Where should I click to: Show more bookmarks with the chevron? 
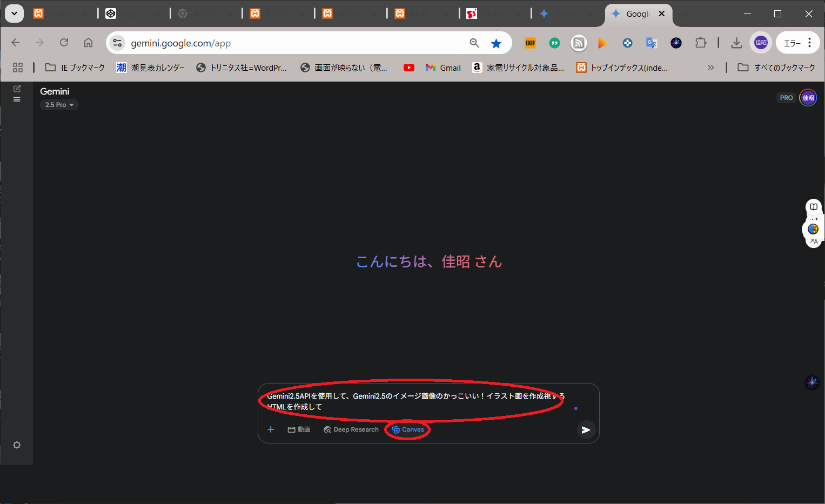click(711, 68)
